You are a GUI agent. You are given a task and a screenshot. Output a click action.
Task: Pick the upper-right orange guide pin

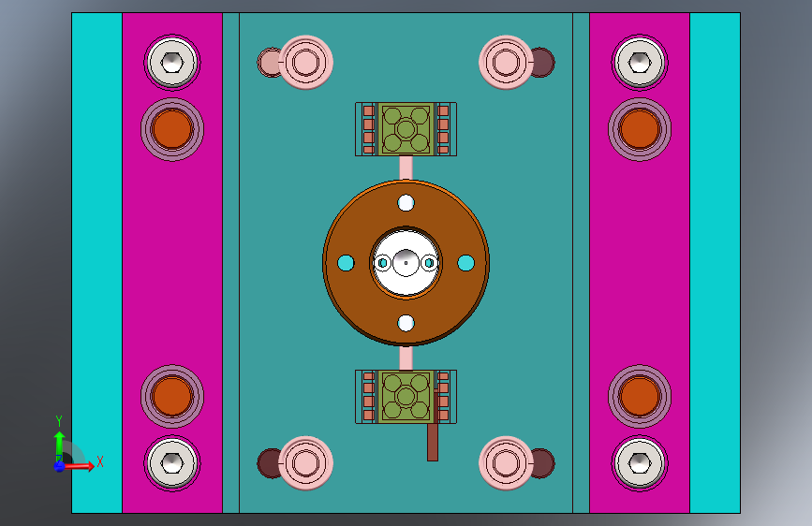pos(640,129)
